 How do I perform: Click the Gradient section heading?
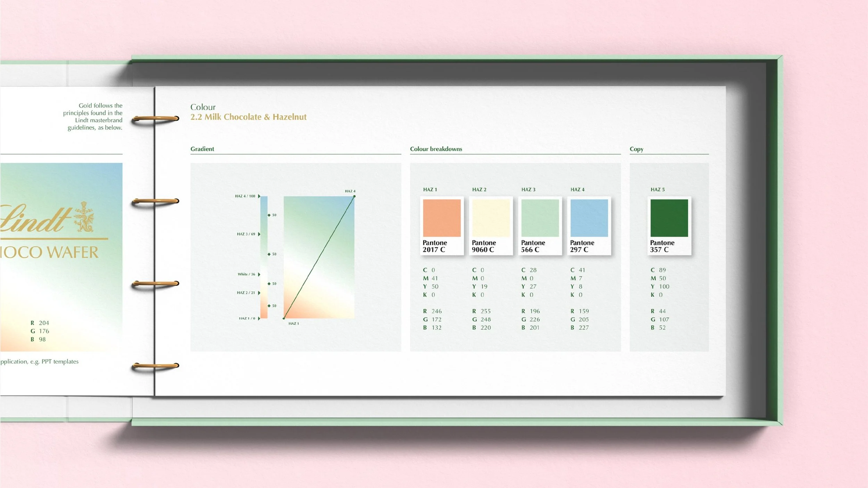202,149
